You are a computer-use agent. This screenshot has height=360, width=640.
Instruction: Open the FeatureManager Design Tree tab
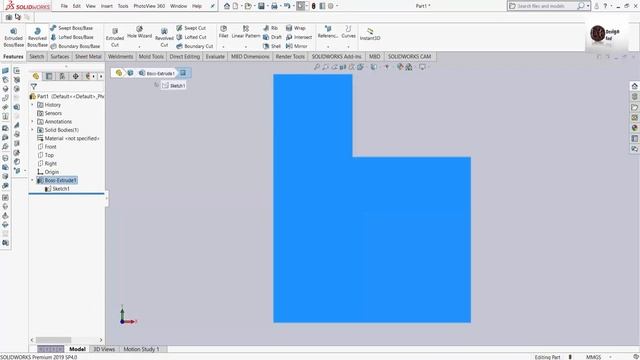tap(36, 76)
